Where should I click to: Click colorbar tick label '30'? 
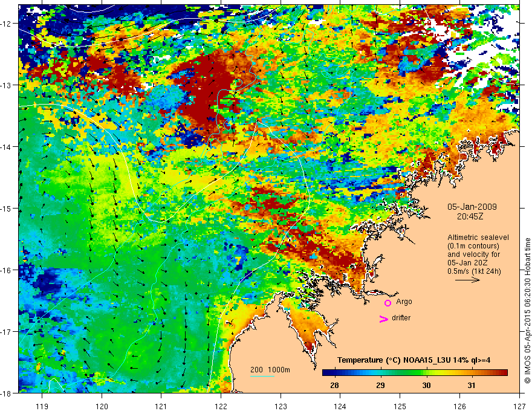click(426, 385)
